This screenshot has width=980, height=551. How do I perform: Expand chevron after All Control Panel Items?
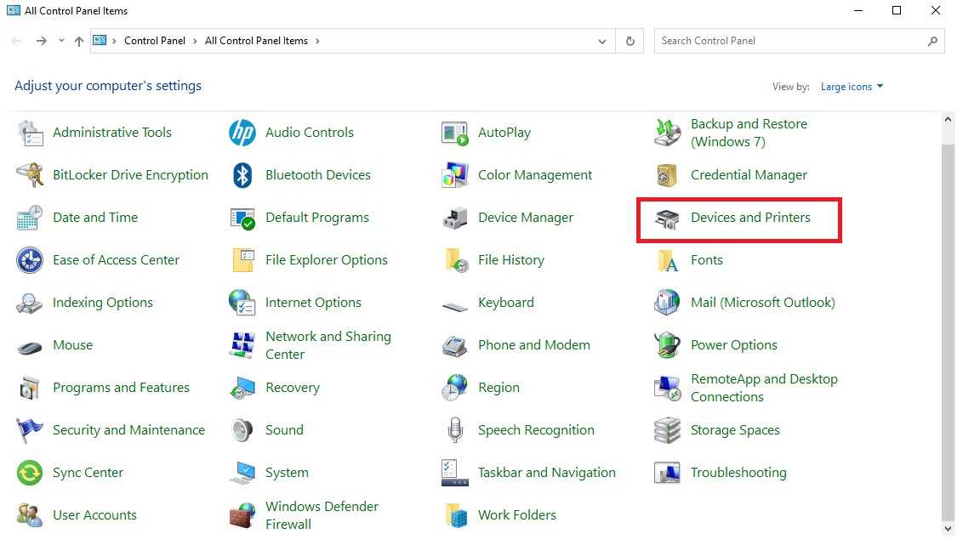[318, 41]
